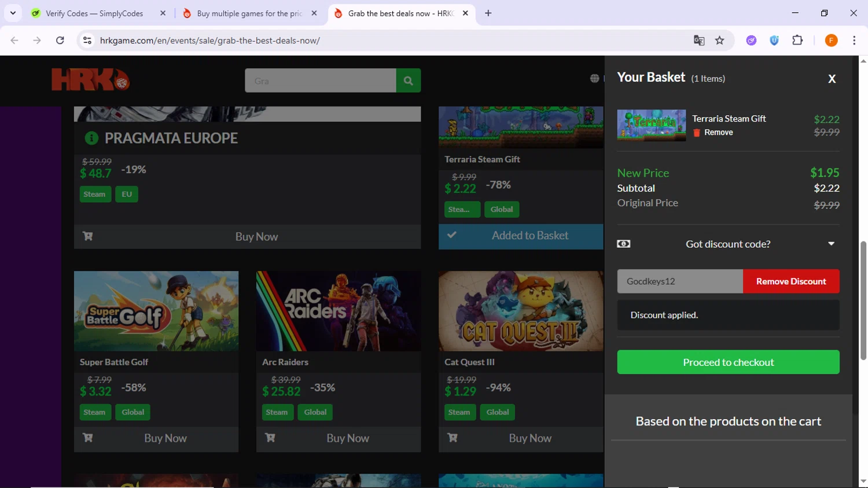The height and width of the screenshot is (488, 868).
Task: View site information for hrkgame.com
Action: coord(87,41)
